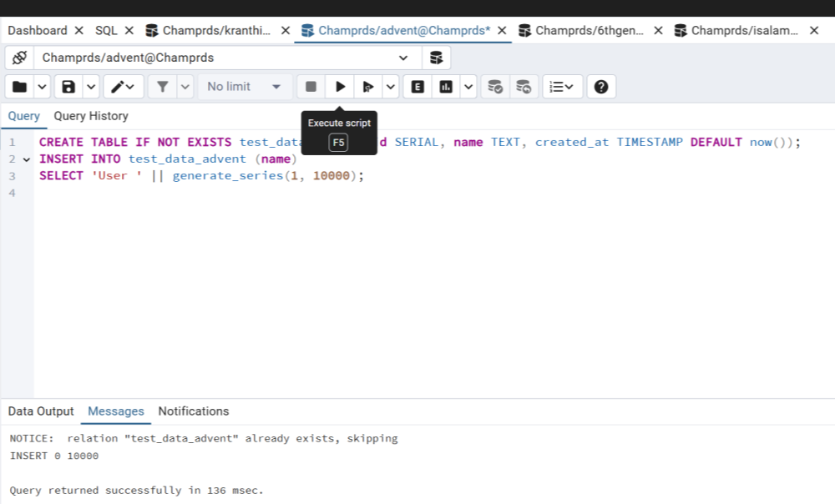The width and height of the screenshot is (835, 504).
Task: Click the Explain Analyze chart icon
Action: 446,87
